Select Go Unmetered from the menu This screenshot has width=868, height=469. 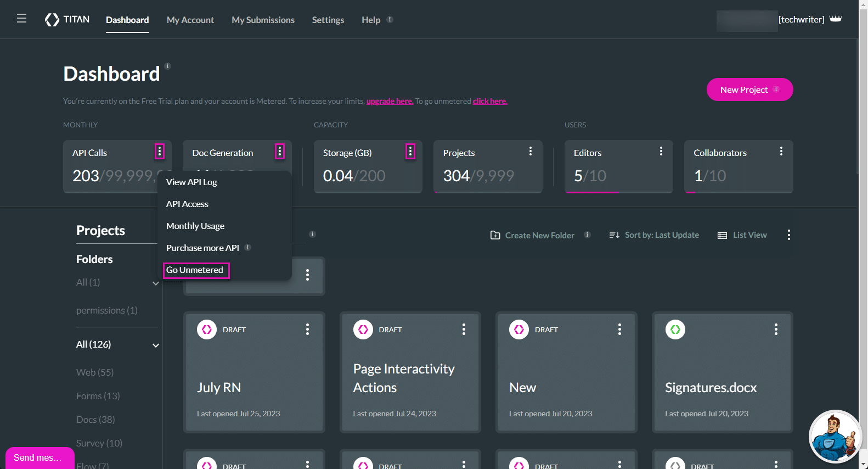(195, 270)
